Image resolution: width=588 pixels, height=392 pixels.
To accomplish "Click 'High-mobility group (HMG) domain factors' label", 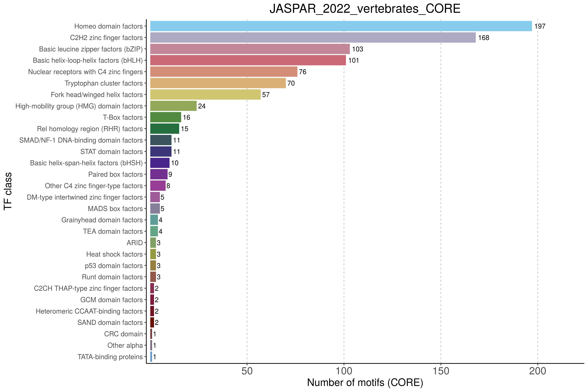I will pyautogui.click(x=79, y=106).
